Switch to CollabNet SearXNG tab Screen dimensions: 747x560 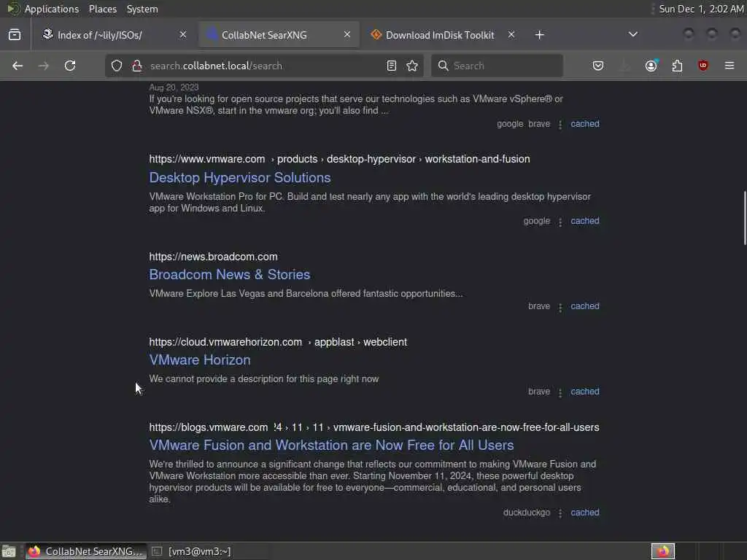(279, 35)
